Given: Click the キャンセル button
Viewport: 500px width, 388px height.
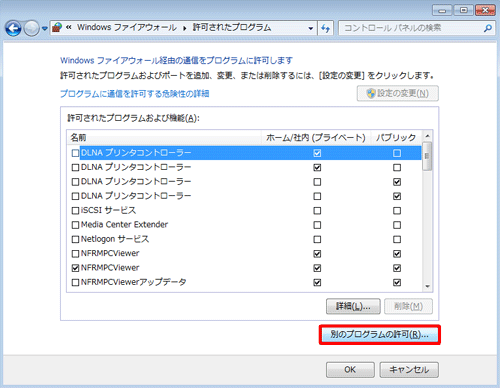Looking at the screenshot, I should pos(409,370).
